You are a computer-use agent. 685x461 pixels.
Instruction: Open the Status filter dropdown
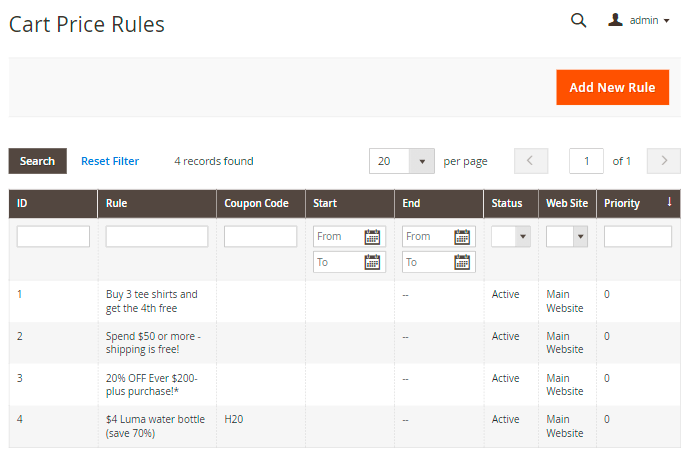[510, 237]
